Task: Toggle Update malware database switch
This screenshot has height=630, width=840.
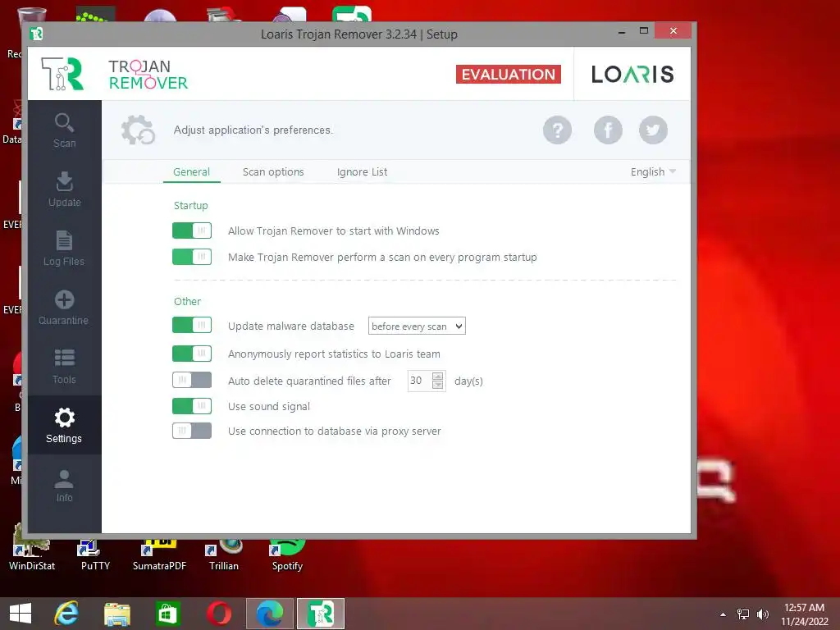Action: tap(192, 325)
